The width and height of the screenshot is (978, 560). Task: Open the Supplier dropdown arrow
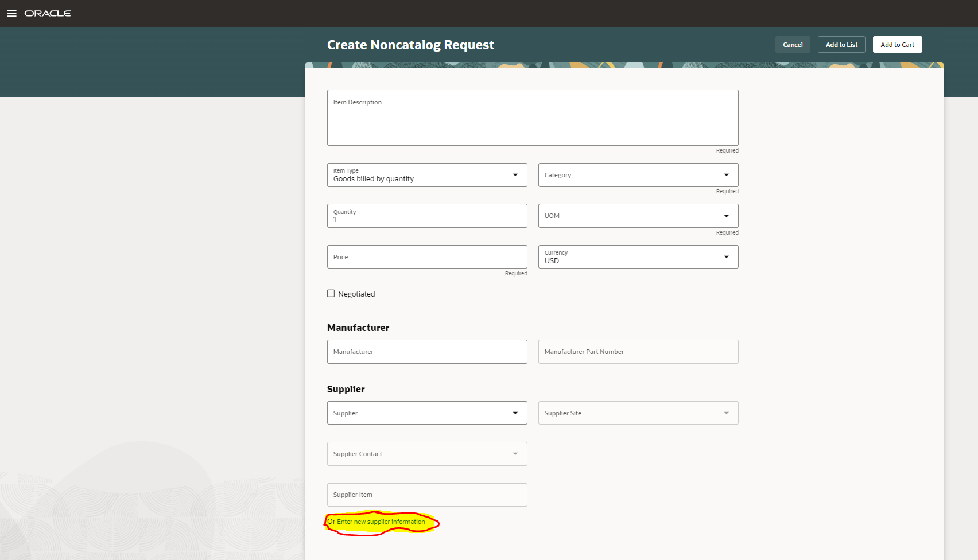[x=515, y=413]
